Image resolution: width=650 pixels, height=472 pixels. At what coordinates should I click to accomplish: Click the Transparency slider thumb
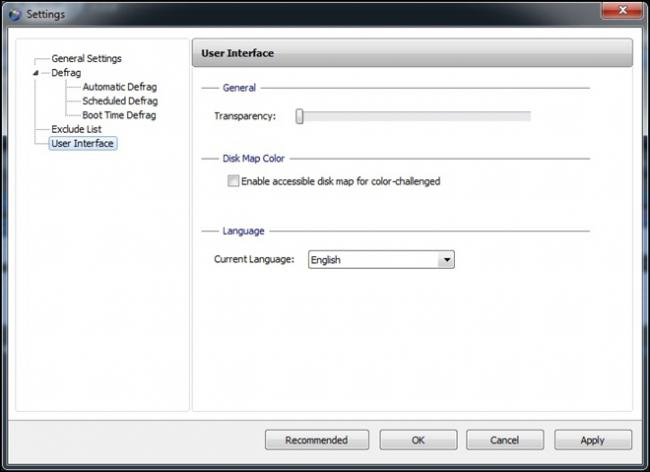(x=299, y=116)
